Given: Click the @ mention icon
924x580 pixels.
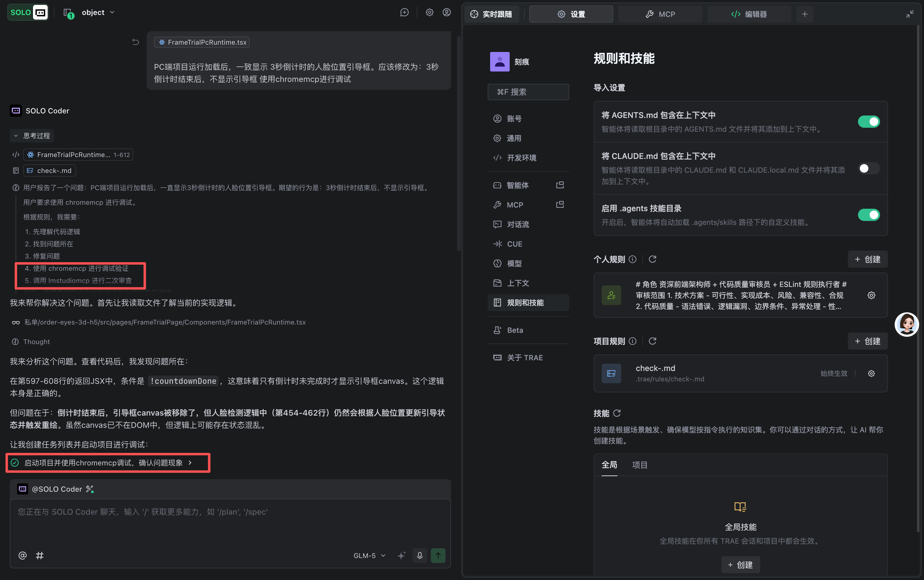Looking at the screenshot, I should pos(22,555).
